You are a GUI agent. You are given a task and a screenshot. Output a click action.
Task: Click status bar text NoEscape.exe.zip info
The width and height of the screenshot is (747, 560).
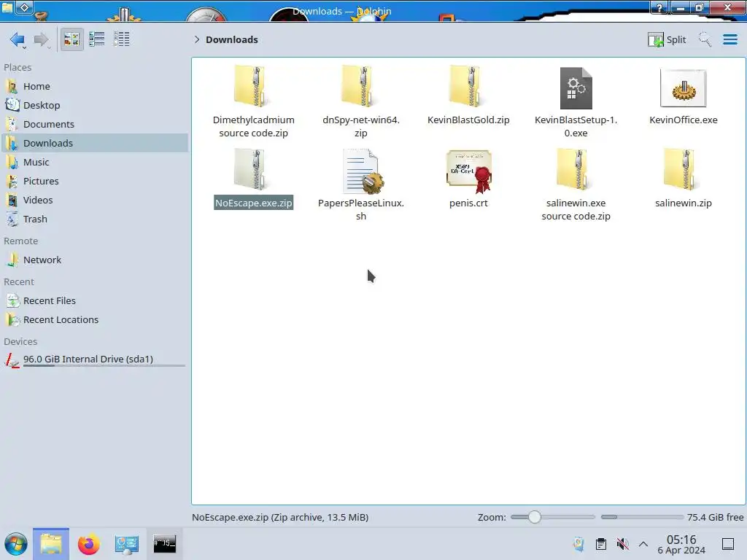point(280,517)
